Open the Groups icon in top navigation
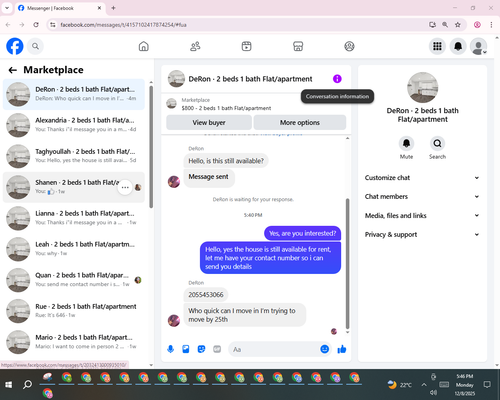The height and width of the screenshot is (400, 500). [x=349, y=46]
